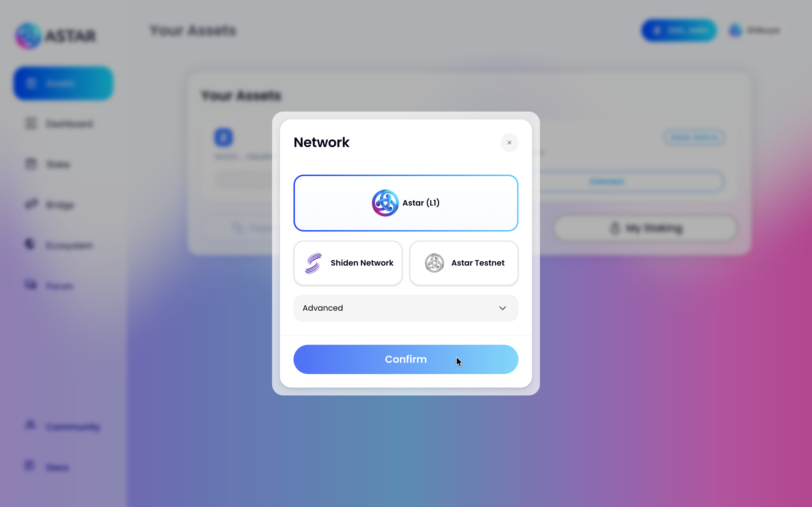Open the Dashboard sidebar item
The width and height of the screenshot is (812, 507).
coord(59,124)
